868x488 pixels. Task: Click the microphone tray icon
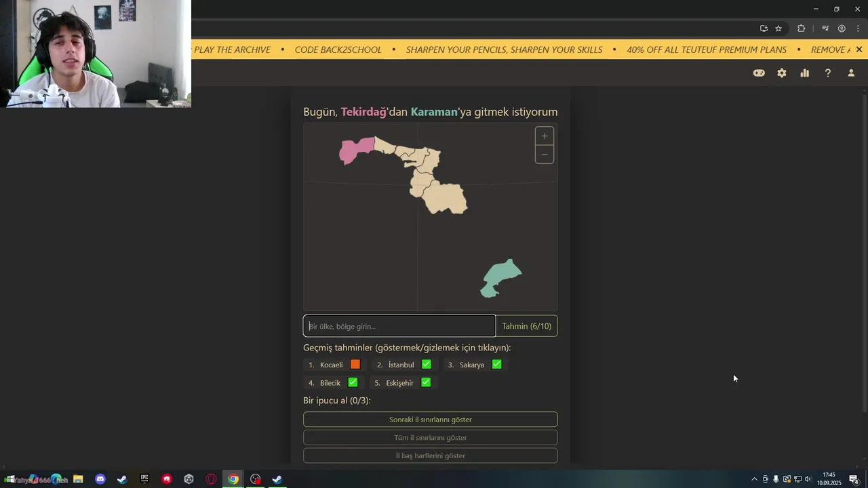776,479
